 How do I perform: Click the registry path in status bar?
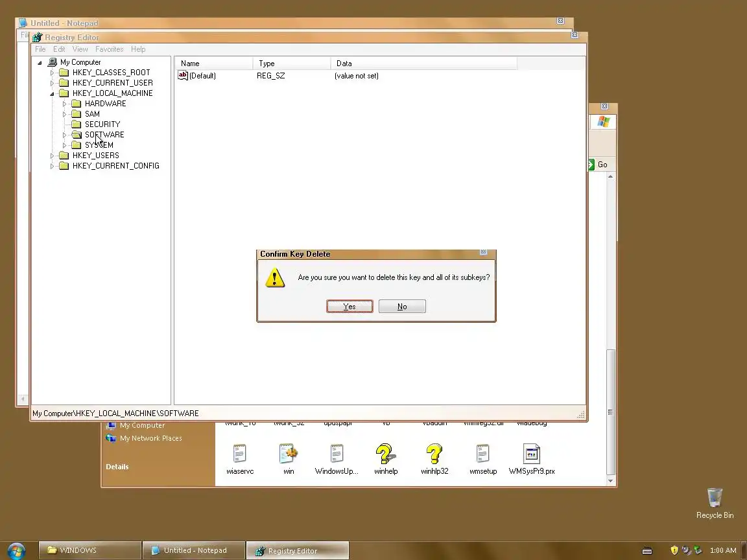pyautogui.click(x=116, y=414)
